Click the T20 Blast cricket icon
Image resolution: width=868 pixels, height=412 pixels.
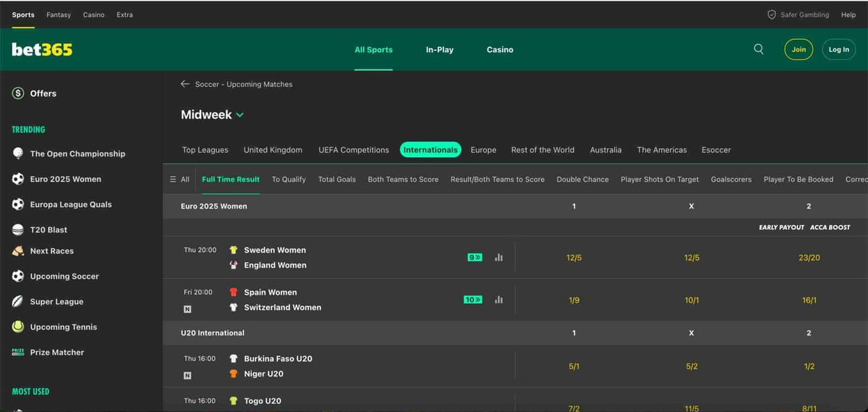18,230
